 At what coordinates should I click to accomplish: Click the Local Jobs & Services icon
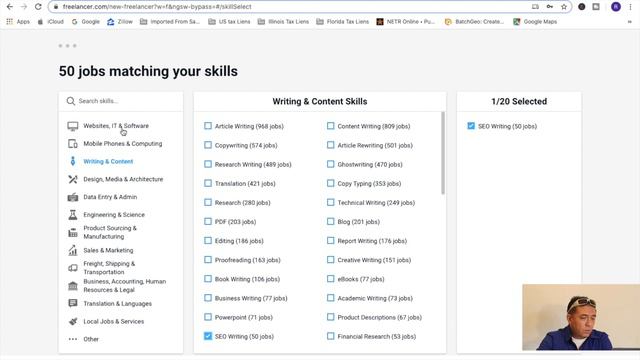pos(73,321)
